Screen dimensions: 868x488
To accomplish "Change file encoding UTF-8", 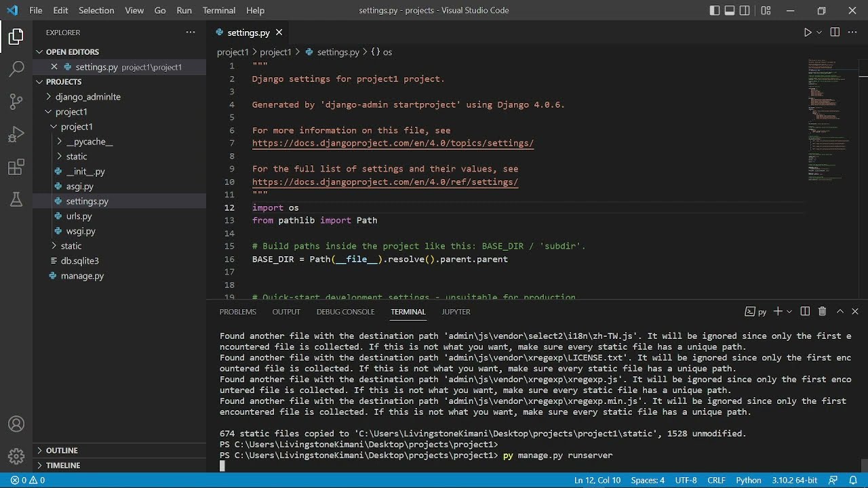I will pyautogui.click(x=686, y=480).
